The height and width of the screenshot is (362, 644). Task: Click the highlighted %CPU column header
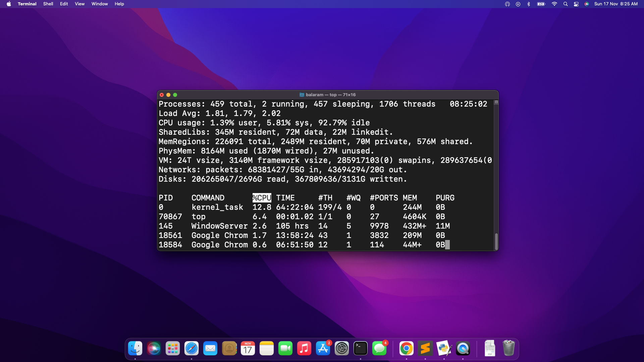262,198
